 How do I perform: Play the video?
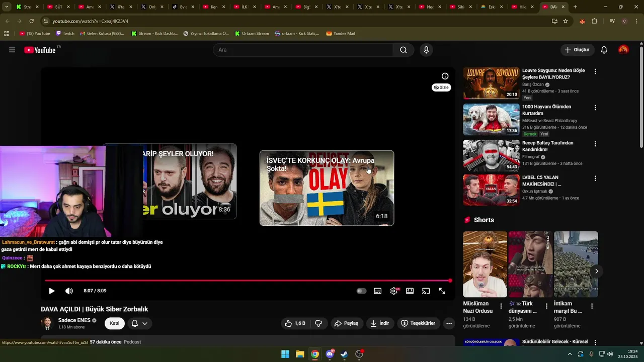tap(52, 291)
